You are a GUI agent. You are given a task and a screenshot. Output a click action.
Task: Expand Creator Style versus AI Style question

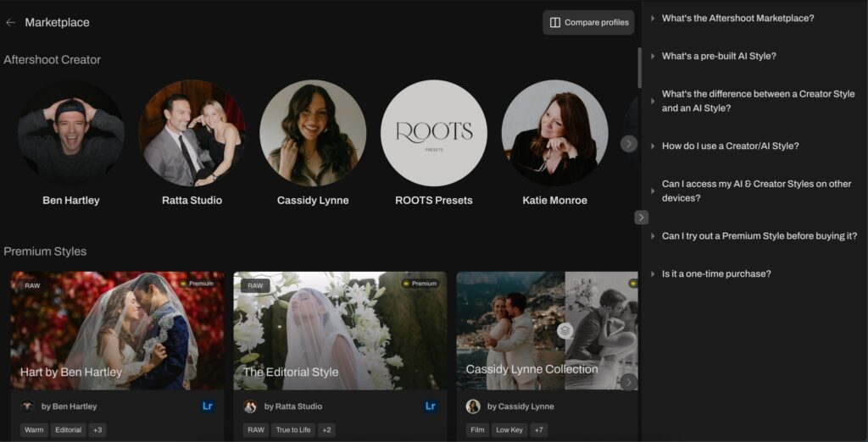point(754,101)
